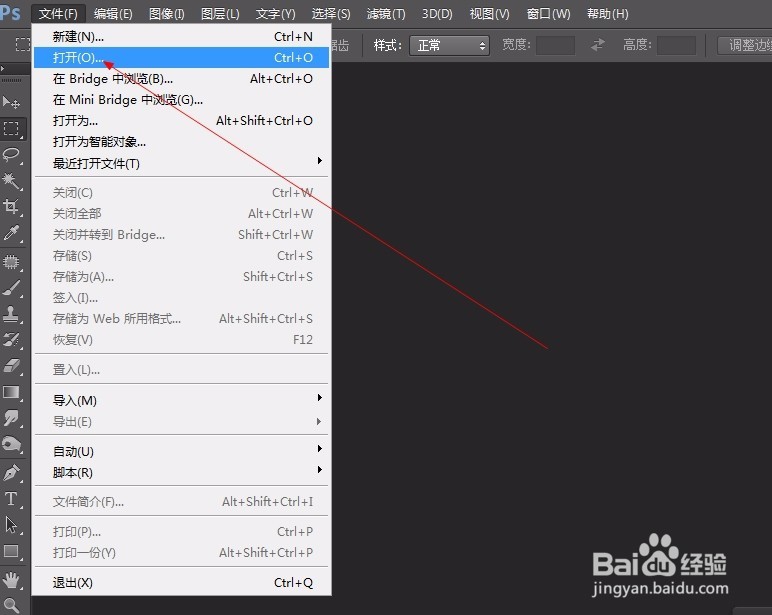Choose 打开为... menu entry

[182, 121]
